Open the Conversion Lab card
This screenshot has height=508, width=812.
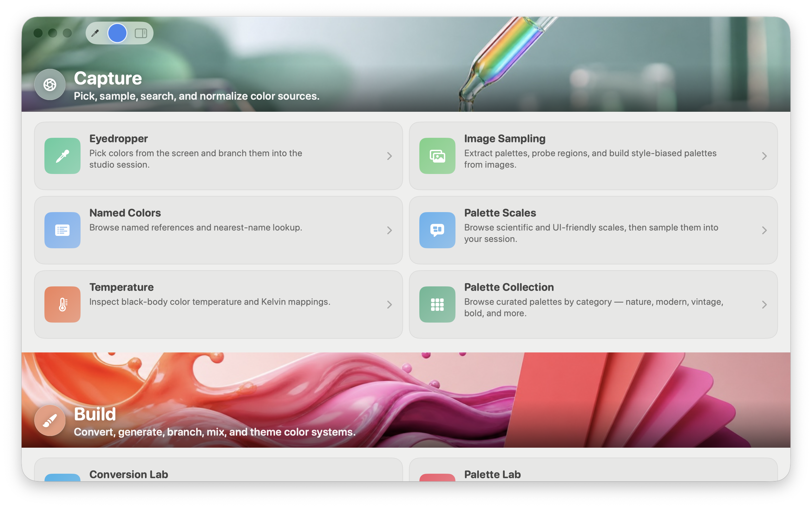pyautogui.click(x=219, y=470)
